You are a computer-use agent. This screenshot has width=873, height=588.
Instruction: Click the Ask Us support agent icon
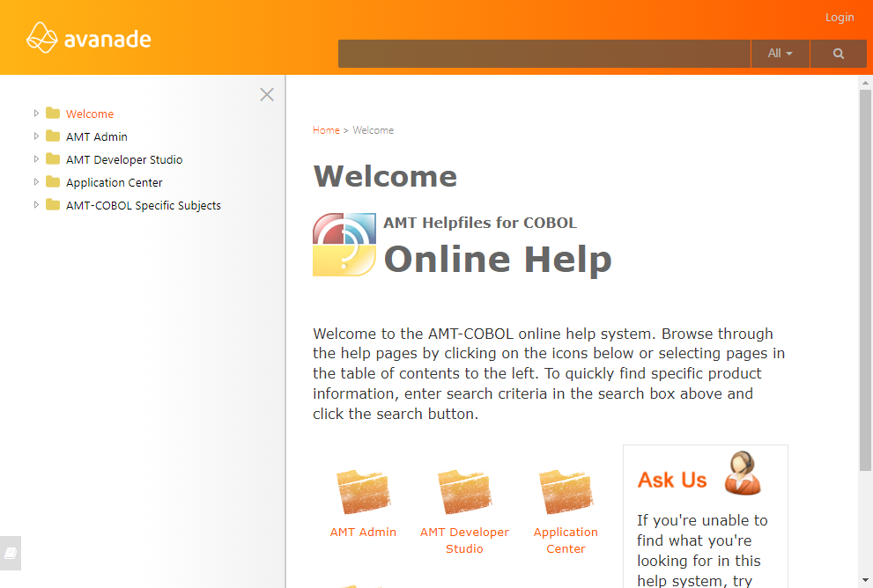point(743,474)
